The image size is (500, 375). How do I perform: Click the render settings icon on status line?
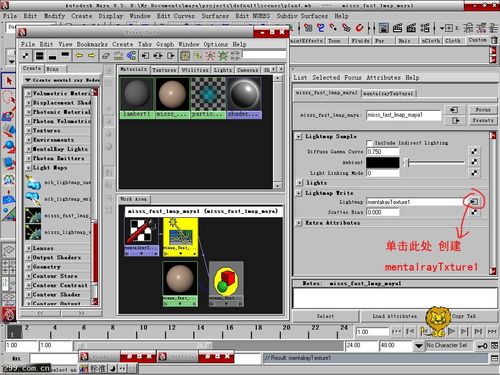[x=425, y=28]
